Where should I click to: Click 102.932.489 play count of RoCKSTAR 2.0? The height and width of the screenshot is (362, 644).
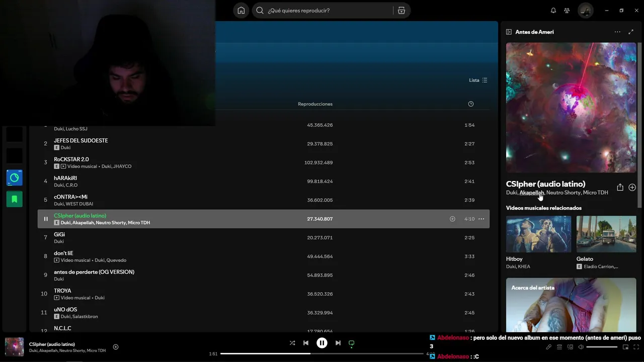(x=318, y=162)
